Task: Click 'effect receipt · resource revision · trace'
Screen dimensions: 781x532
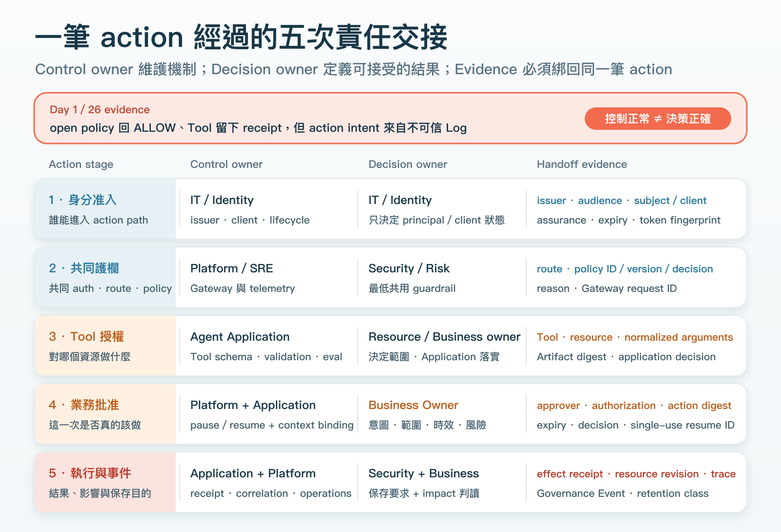Action: [x=636, y=474]
